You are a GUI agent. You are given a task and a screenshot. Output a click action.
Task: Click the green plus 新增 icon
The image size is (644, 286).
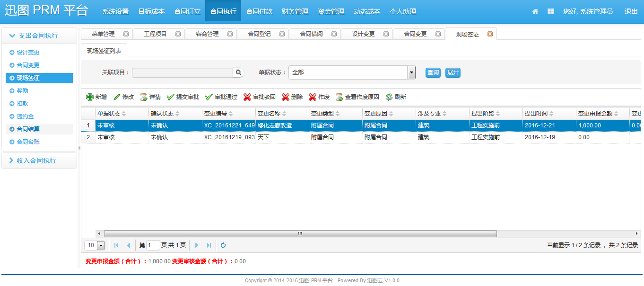(x=90, y=97)
